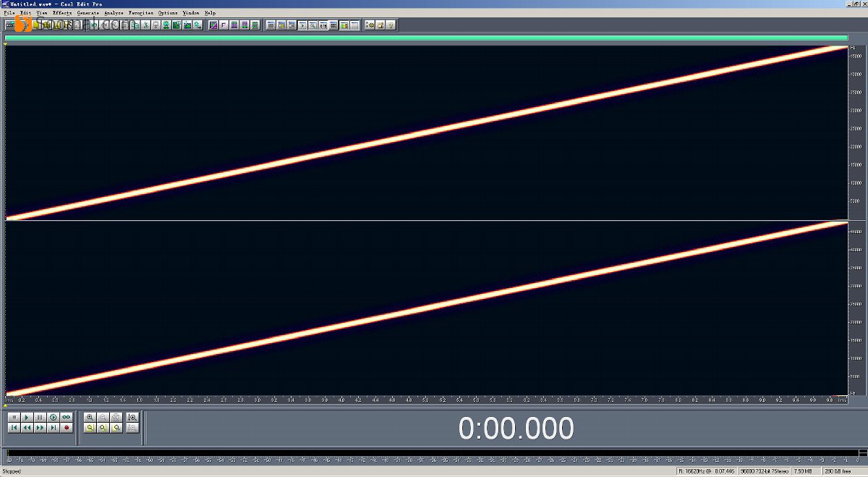Click the "Stopped" status text
The height and width of the screenshot is (477, 868).
coord(12,471)
